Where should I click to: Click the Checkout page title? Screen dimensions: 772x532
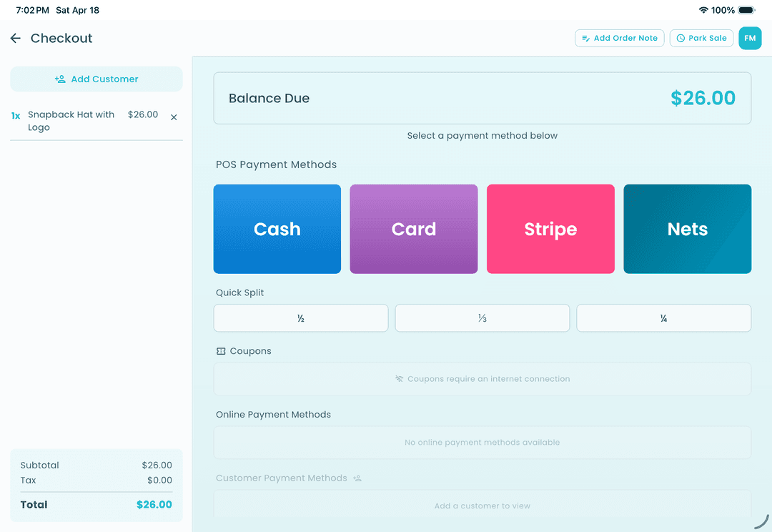coord(61,39)
